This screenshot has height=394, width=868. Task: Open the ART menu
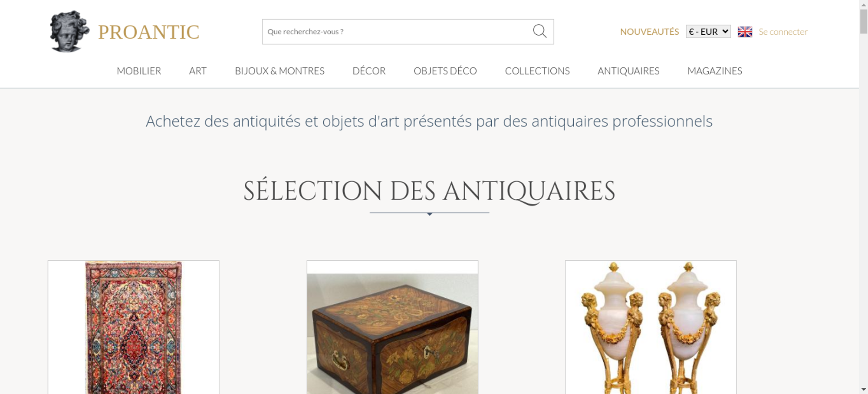[198, 71]
